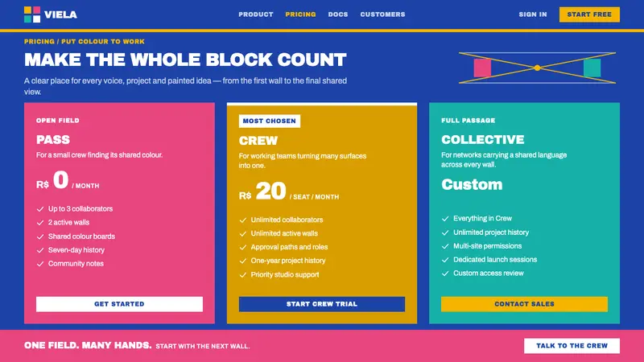This screenshot has height=362, width=644.
Task: Click checkmark next to Seven-day history
Action: [39, 250]
